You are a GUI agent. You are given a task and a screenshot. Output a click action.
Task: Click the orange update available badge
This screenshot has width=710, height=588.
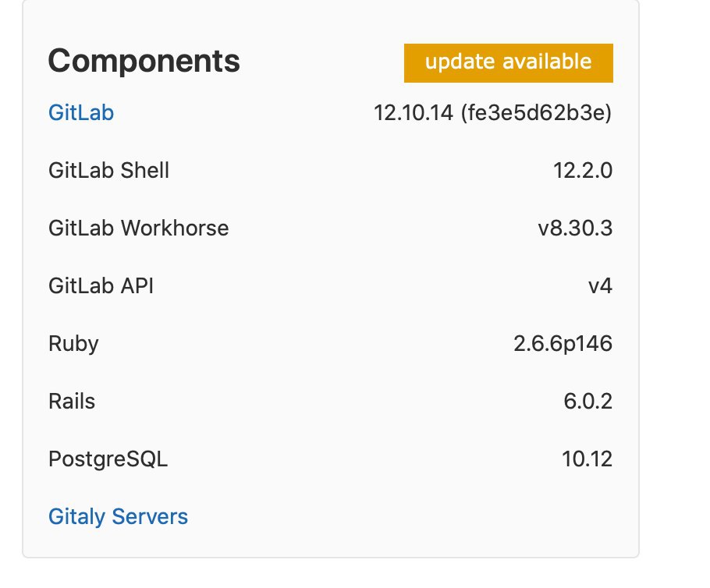pyautogui.click(x=509, y=63)
